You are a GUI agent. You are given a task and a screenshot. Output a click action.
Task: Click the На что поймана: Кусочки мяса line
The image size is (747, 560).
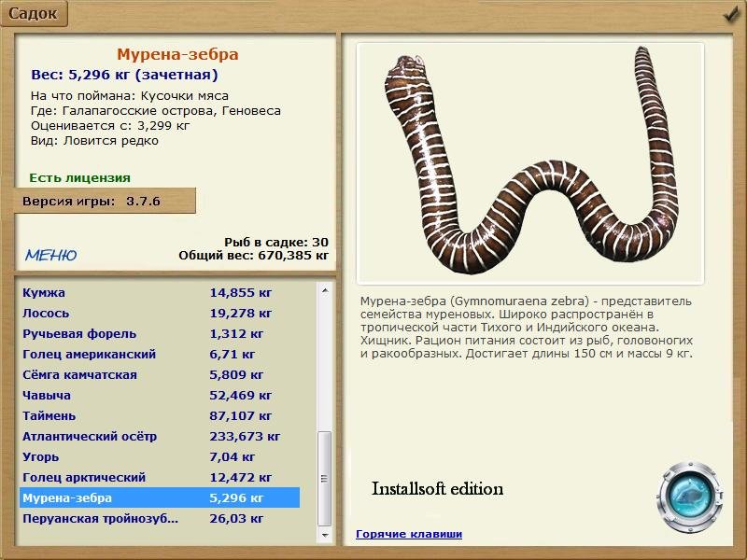[x=130, y=96]
